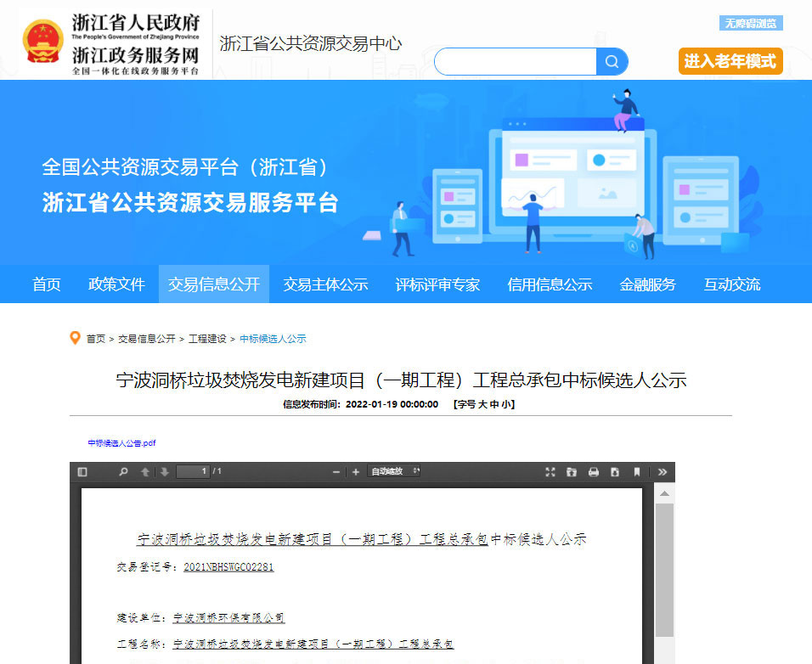Open find-in-document search in PDF viewer
The width and height of the screenshot is (812, 664).
tap(124, 472)
